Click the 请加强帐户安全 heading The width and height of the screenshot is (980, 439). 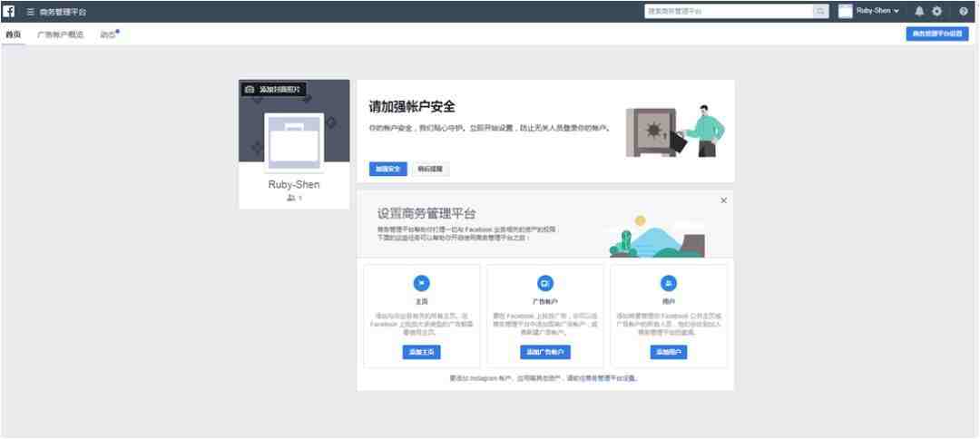coord(411,107)
